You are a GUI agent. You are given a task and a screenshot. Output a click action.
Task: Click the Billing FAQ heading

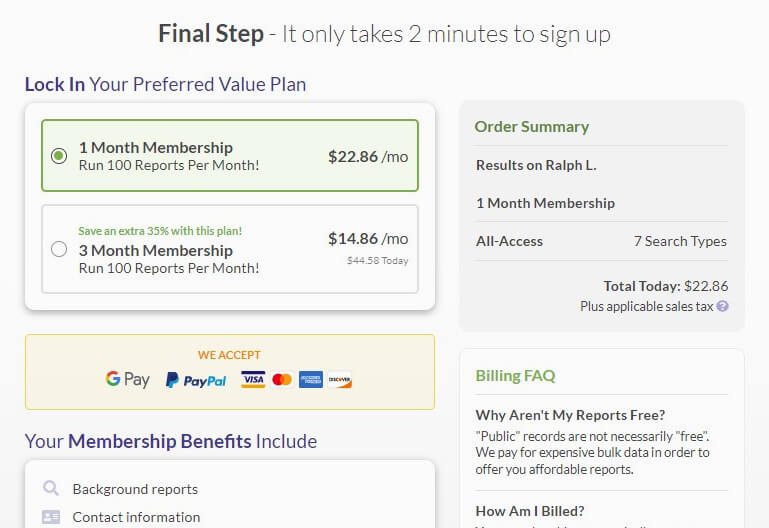click(x=515, y=376)
